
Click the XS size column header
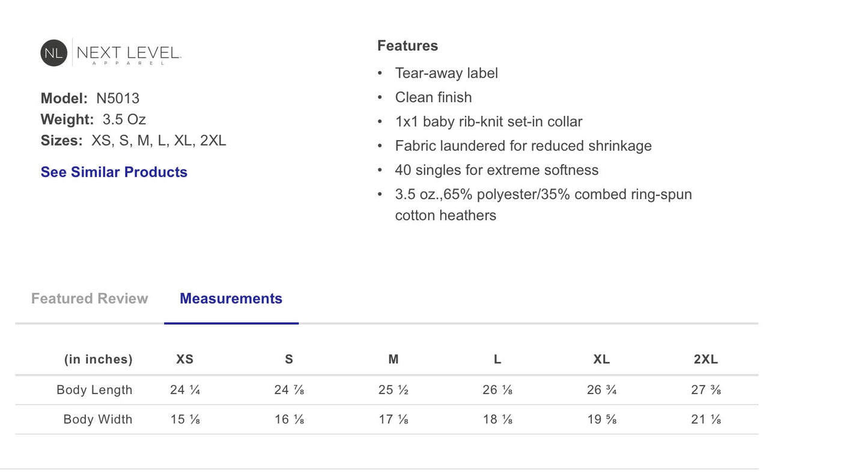pos(185,360)
